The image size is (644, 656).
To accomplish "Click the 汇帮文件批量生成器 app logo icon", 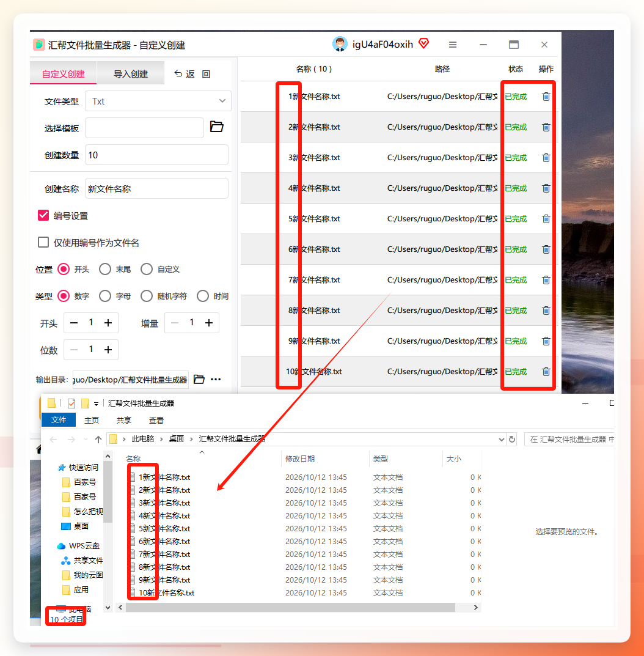I will click(39, 45).
